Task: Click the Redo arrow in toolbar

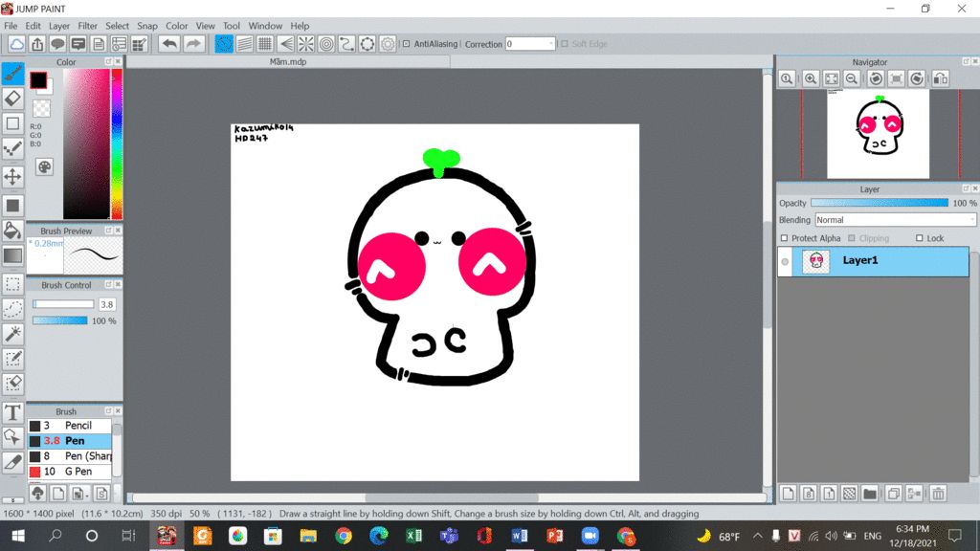Action: pos(193,44)
